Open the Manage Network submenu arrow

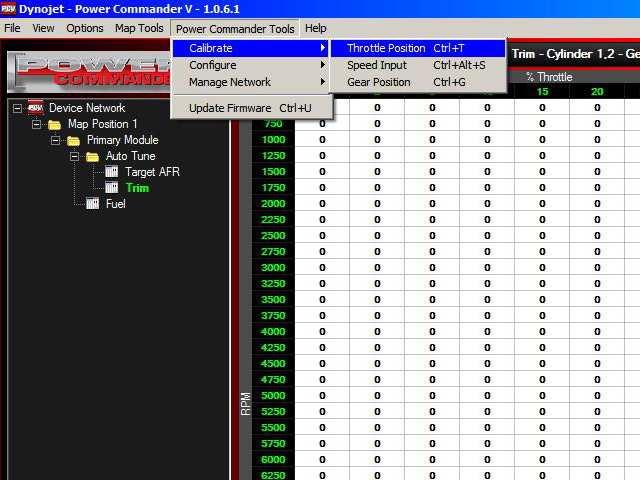pyautogui.click(x=323, y=82)
